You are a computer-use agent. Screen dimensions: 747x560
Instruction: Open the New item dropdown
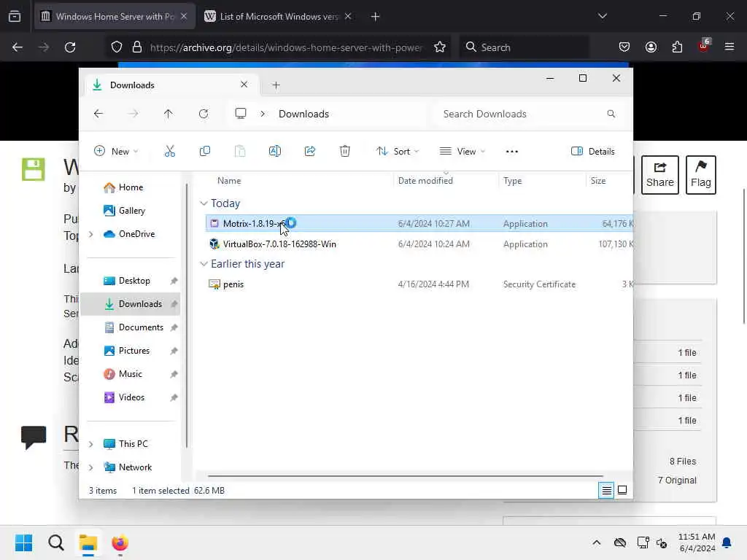pos(116,152)
